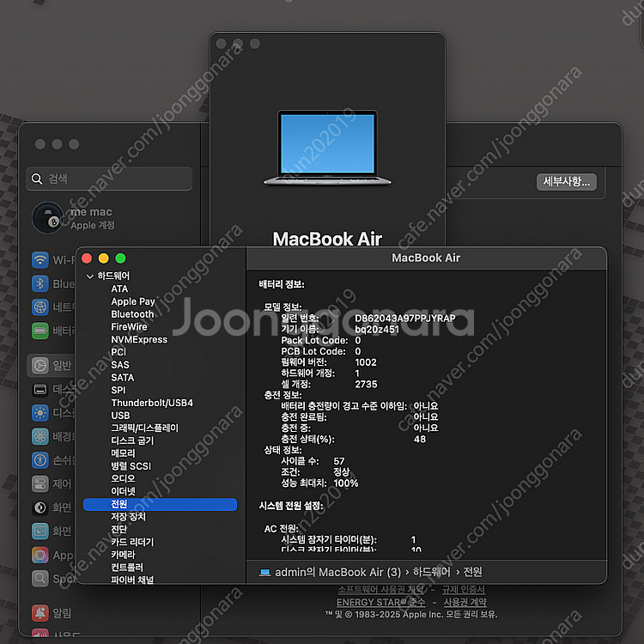Open the 규제 인증서 link
The height and width of the screenshot is (644, 644).
click(464, 590)
